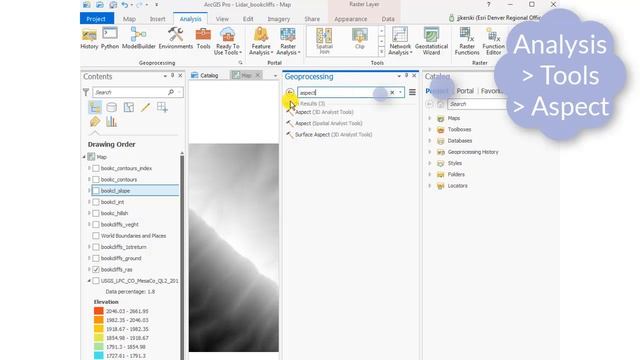Click the 1918.67 - 1982.35 elevation swatch
Viewport: 640px width, 360px height.
coord(98,329)
